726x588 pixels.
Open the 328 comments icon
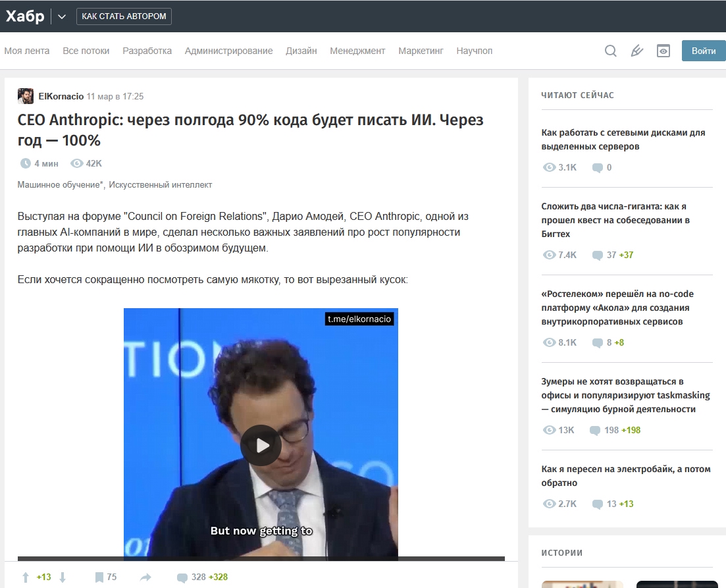182,577
